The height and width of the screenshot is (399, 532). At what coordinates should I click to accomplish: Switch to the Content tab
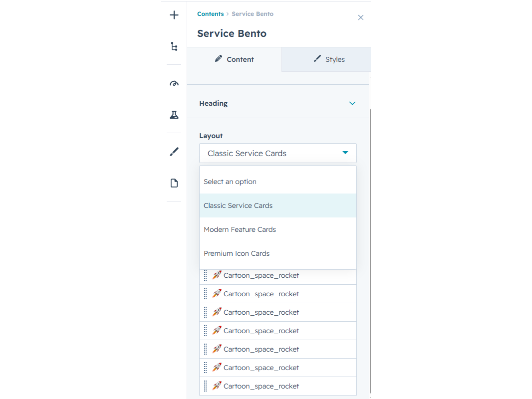click(x=234, y=59)
